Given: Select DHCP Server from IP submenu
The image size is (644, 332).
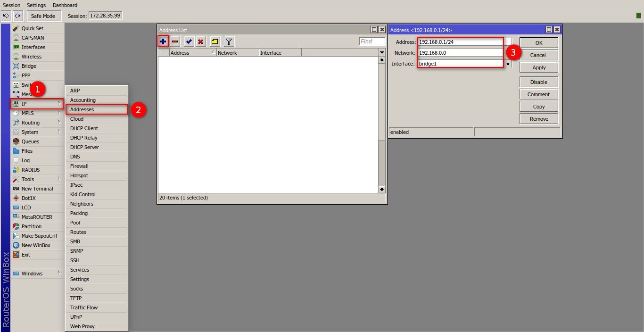Looking at the screenshot, I should (x=85, y=147).
